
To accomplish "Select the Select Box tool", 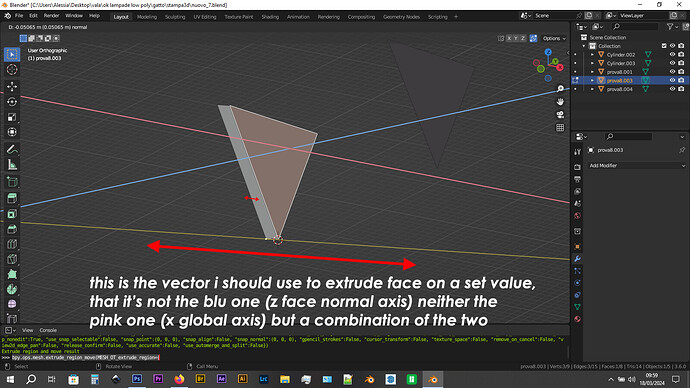I will [12, 55].
